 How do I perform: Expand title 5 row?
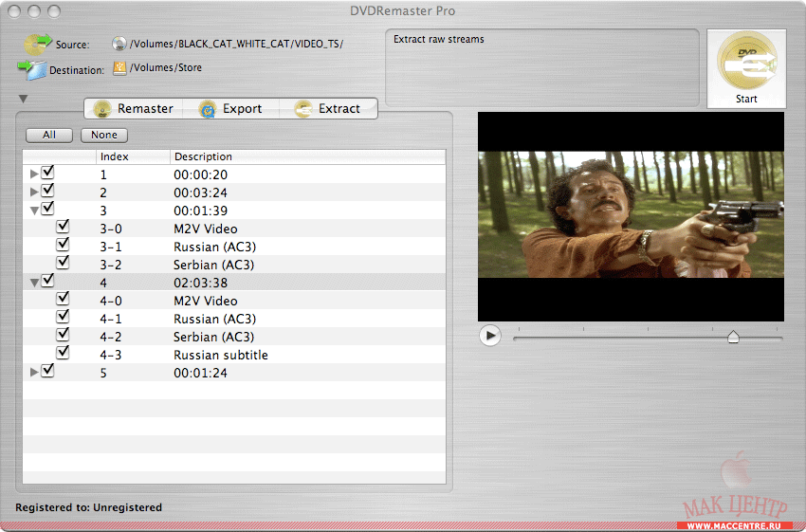point(34,372)
